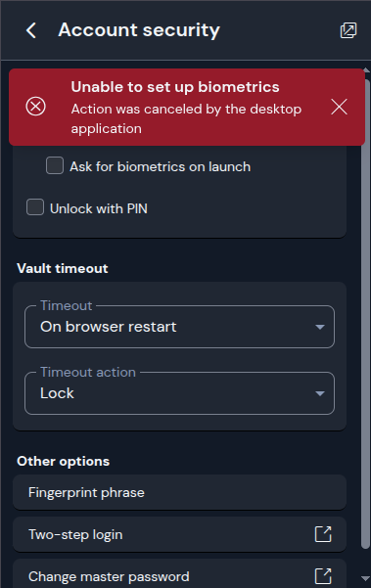371x588 pixels.
Task: Open the Timeout dropdown showing On browser restart
Action: [x=179, y=327]
